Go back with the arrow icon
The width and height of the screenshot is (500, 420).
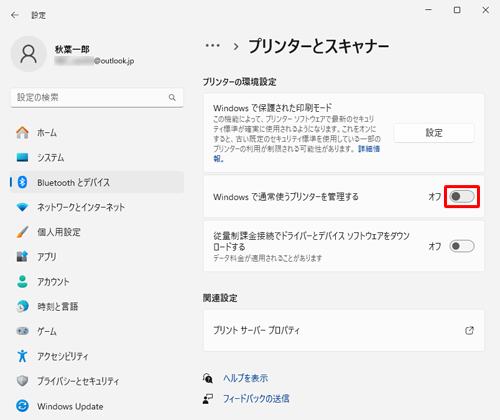click(x=15, y=15)
